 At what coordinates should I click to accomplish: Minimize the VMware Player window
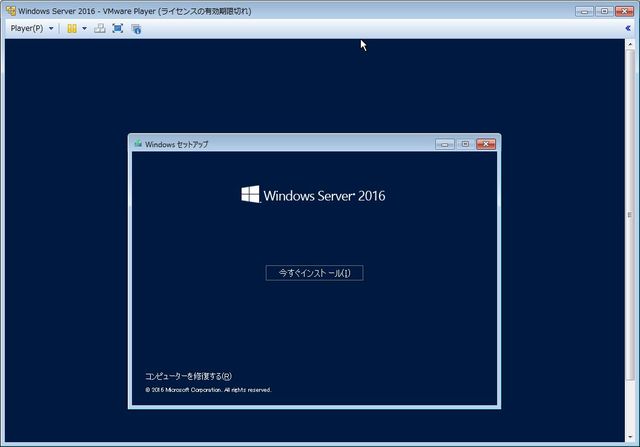[584, 11]
